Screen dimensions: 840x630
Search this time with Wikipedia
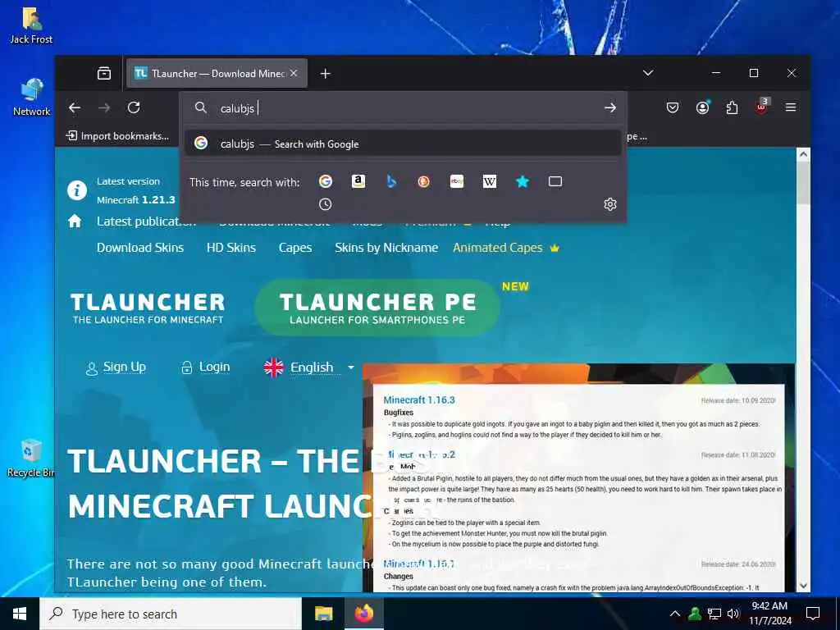[x=490, y=181]
